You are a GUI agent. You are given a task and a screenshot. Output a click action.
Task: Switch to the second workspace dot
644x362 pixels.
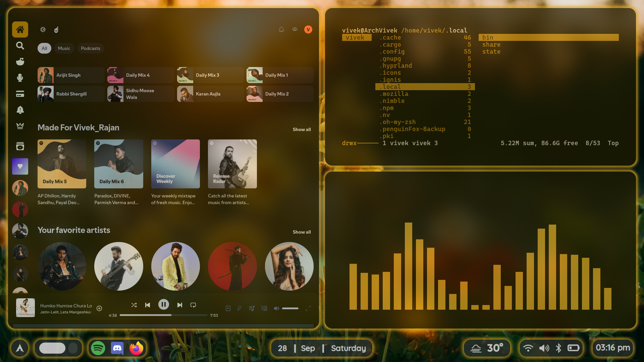[x=73, y=348]
